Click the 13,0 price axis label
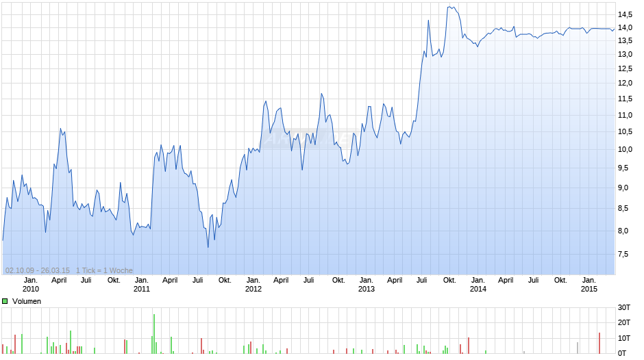 tap(625, 55)
